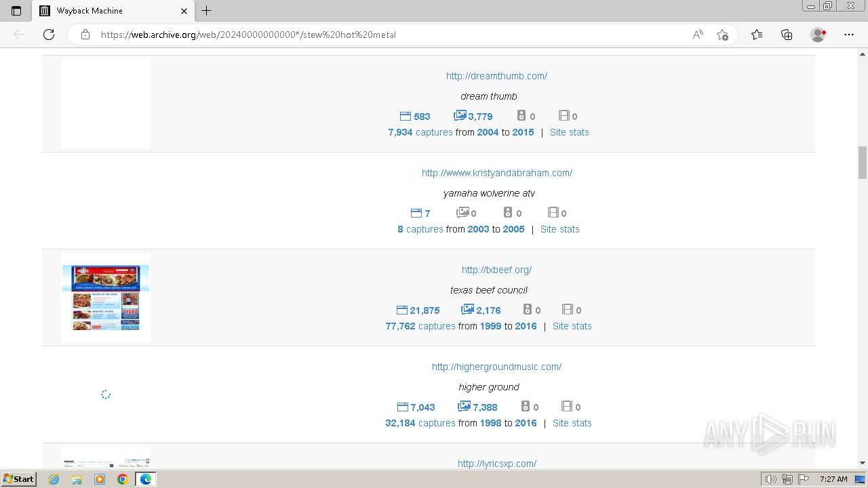
Task: Click the address bar URL
Action: [x=248, y=35]
